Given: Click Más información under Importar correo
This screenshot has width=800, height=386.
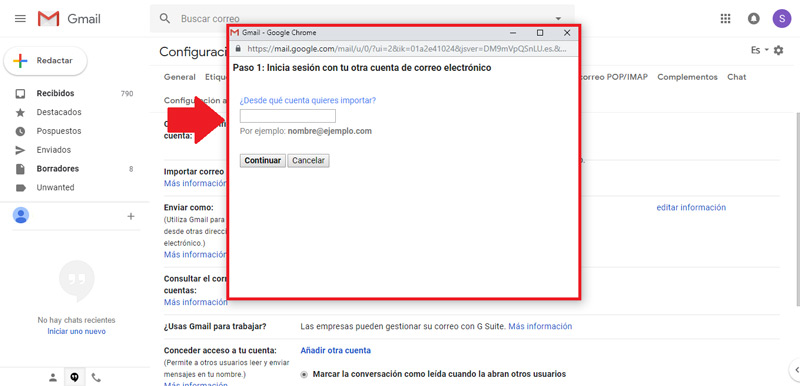Looking at the screenshot, I should (195, 184).
